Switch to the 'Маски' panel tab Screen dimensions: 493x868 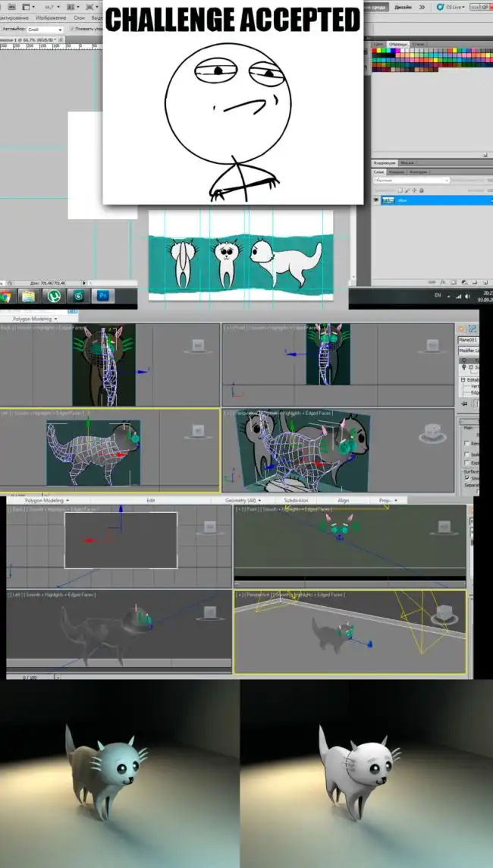(x=407, y=163)
